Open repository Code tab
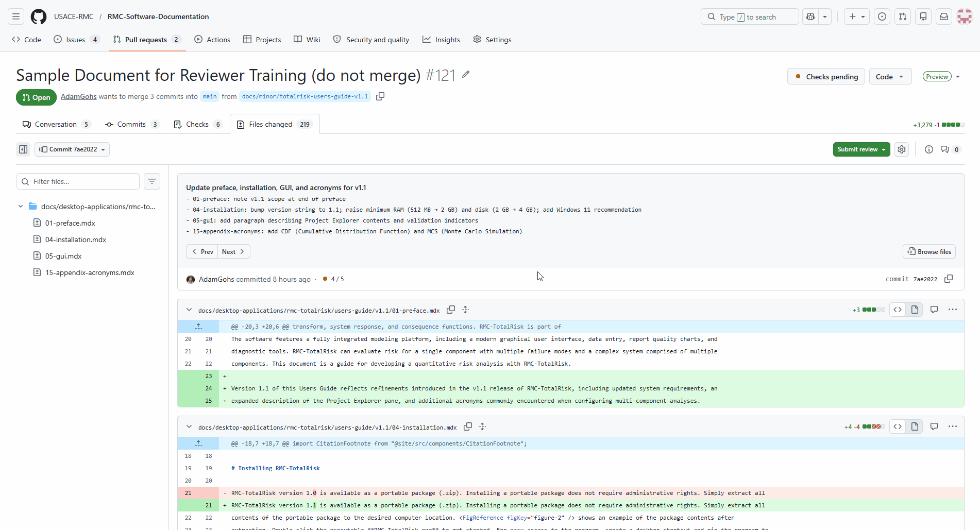Viewport: 980px width, 530px height. coord(26,40)
